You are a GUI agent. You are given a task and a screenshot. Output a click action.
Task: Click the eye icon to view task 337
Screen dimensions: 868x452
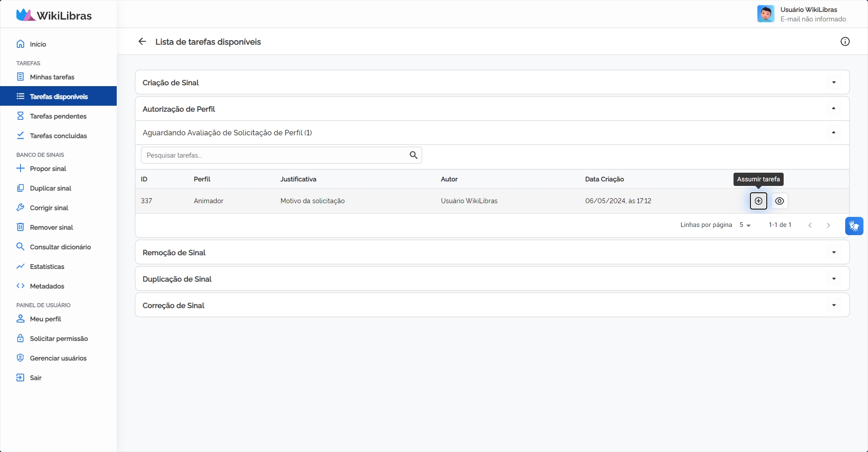780,201
